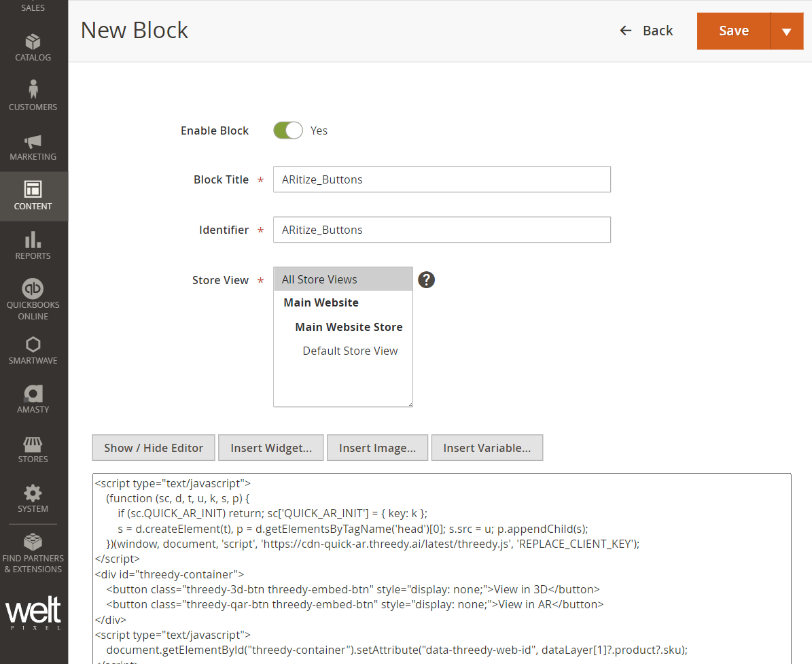Viewport: 812px width, 664px height.
Task: Toggle the Enable Block switch
Action: pyautogui.click(x=288, y=130)
